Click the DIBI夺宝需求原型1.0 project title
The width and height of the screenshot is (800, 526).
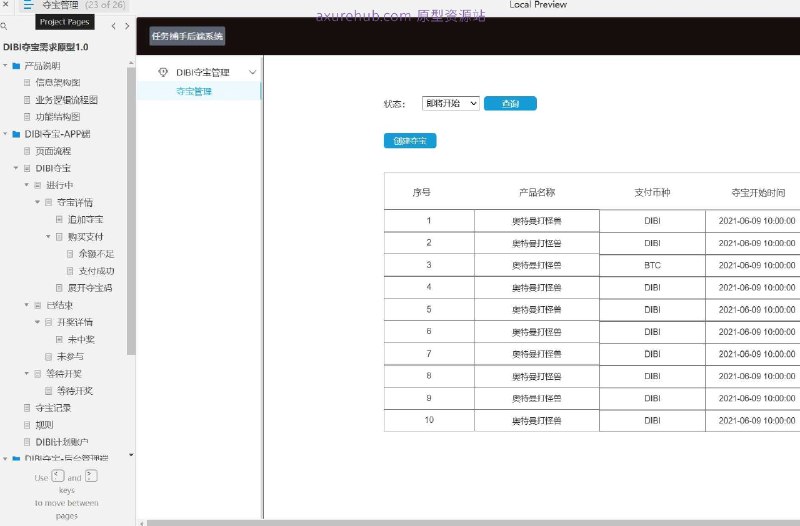coord(45,47)
